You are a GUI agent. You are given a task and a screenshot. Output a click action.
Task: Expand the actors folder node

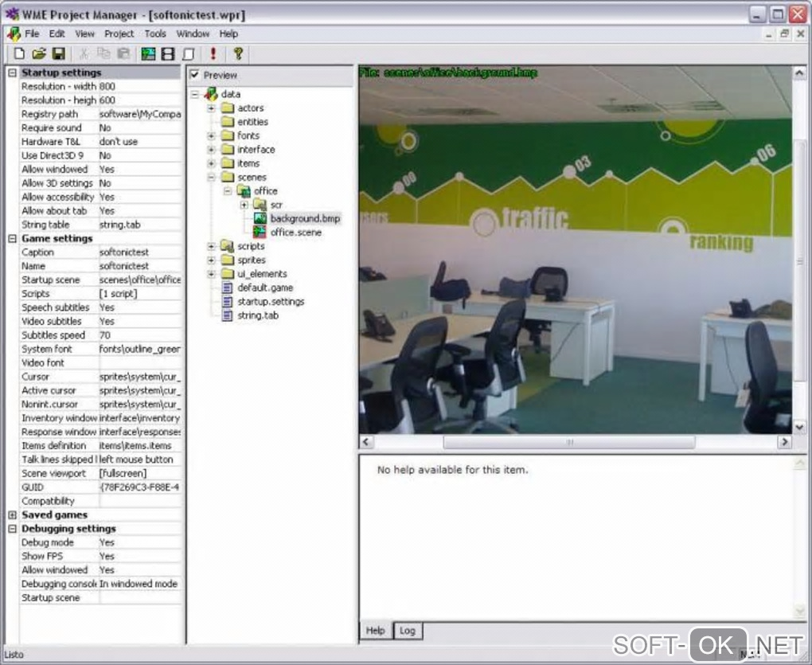tap(211, 108)
